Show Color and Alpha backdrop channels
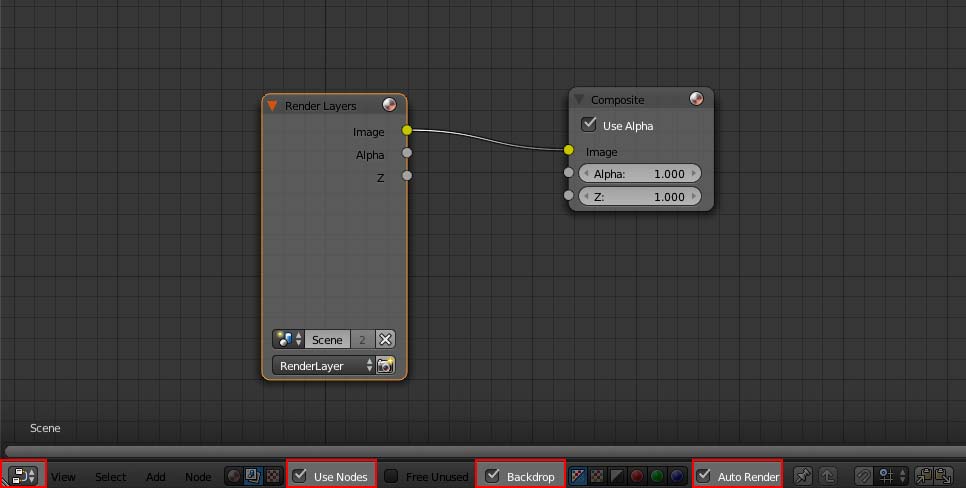966x488 pixels. pos(577,476)
